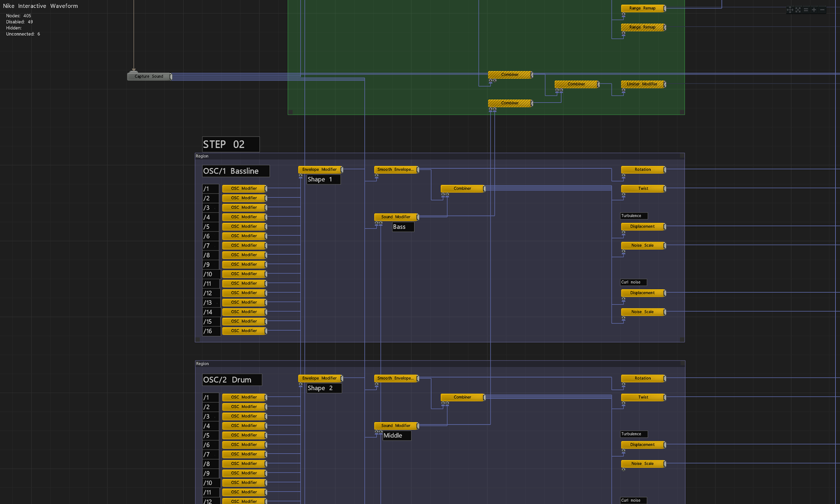This screenshot has height=504, width=840.
Task: Zoom out with the minus icon
Action: [822, 10]
